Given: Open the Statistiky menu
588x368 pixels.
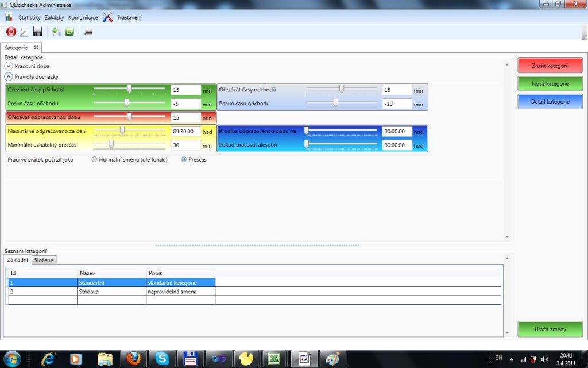Looking at the screenshot, I should (30, 17).
